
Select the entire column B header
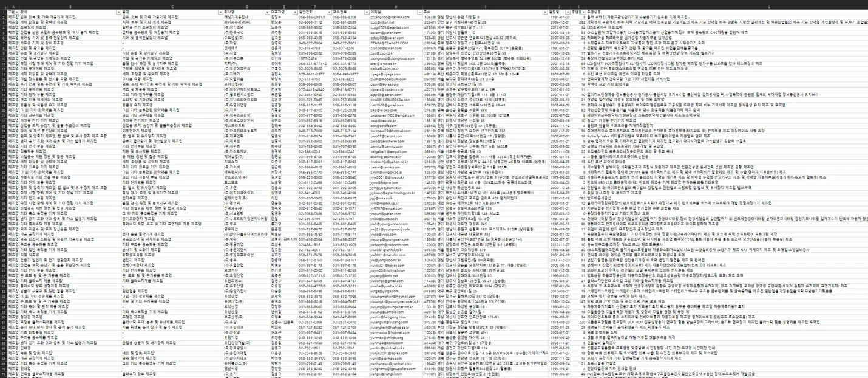(x=70, y=7)
